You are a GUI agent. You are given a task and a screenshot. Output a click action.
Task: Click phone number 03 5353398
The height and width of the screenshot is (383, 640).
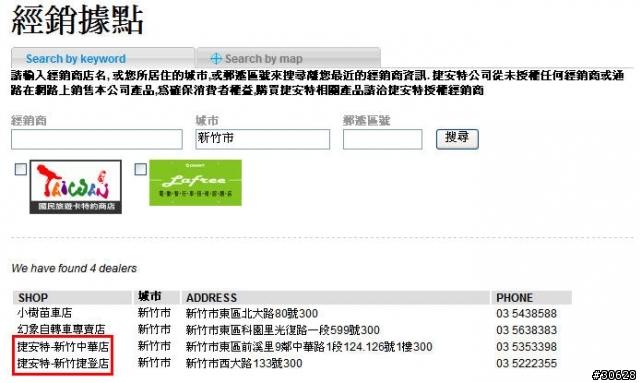coord(527,347)
